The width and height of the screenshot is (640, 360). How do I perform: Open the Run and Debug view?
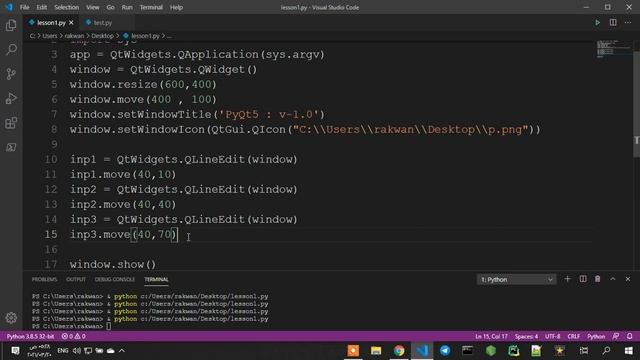click(11, 98)
